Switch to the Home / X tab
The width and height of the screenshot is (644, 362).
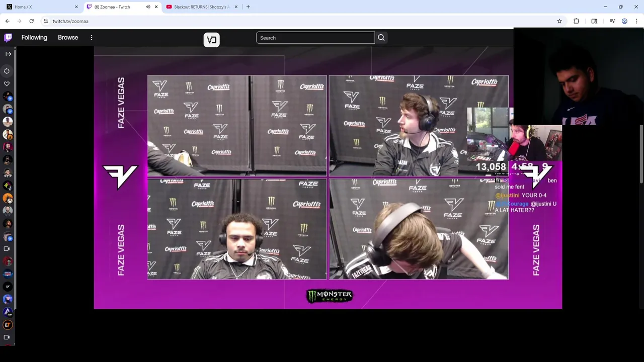[x=42, y=7]
